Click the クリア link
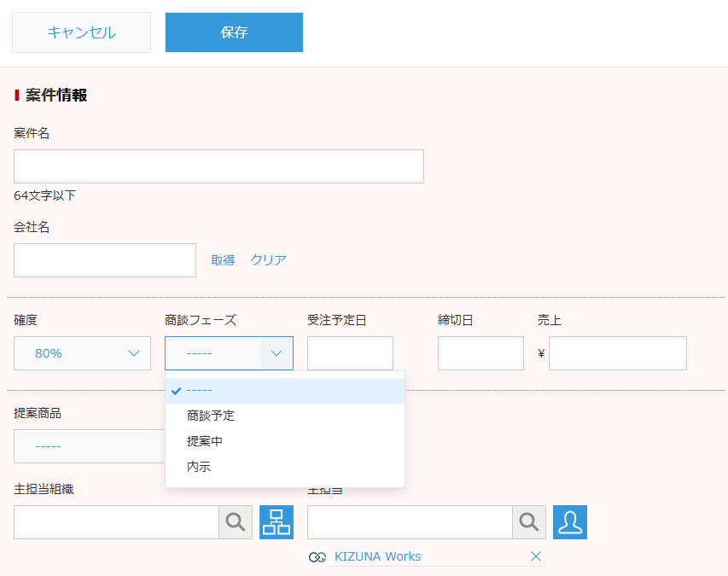This screenshot has height=576, width=728. click(268, 260)
